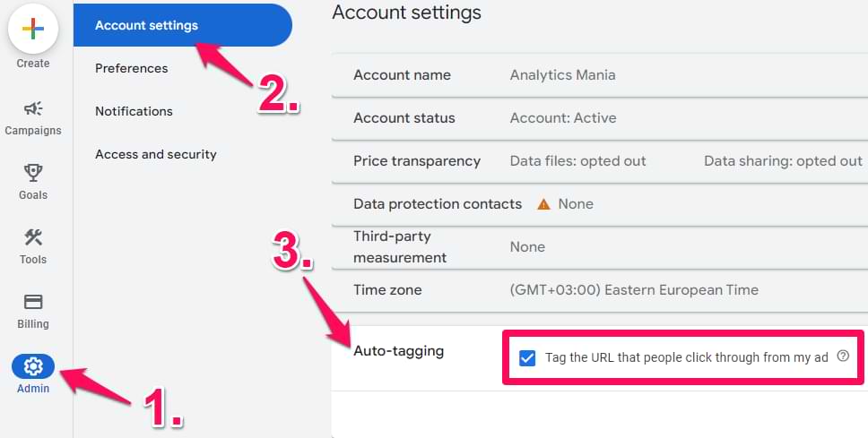The image size is (868, 438).
Task: Expand the Account status row
Action: pos(600,118)
